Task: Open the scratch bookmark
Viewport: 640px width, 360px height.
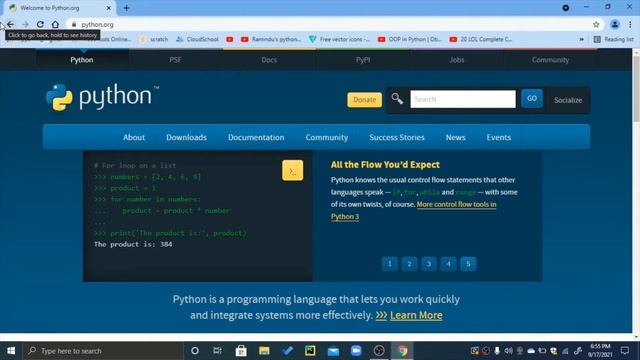Action: tap(154, 39)
